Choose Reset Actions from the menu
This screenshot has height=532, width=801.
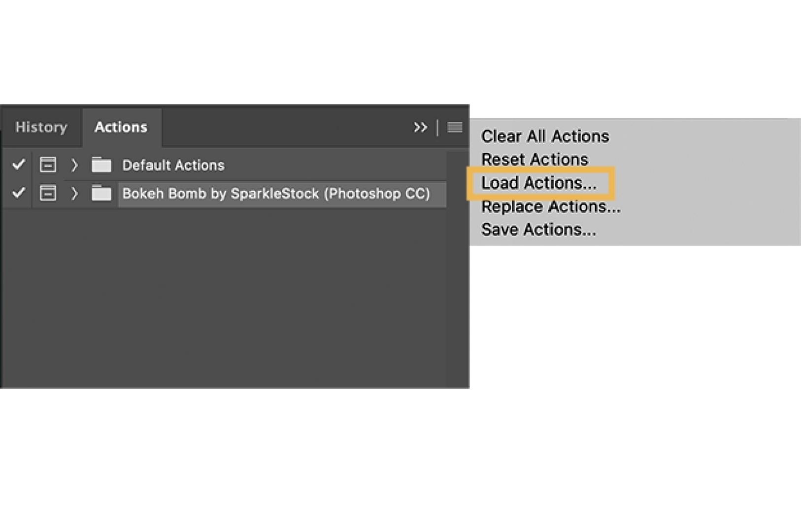tap(534, 160)
